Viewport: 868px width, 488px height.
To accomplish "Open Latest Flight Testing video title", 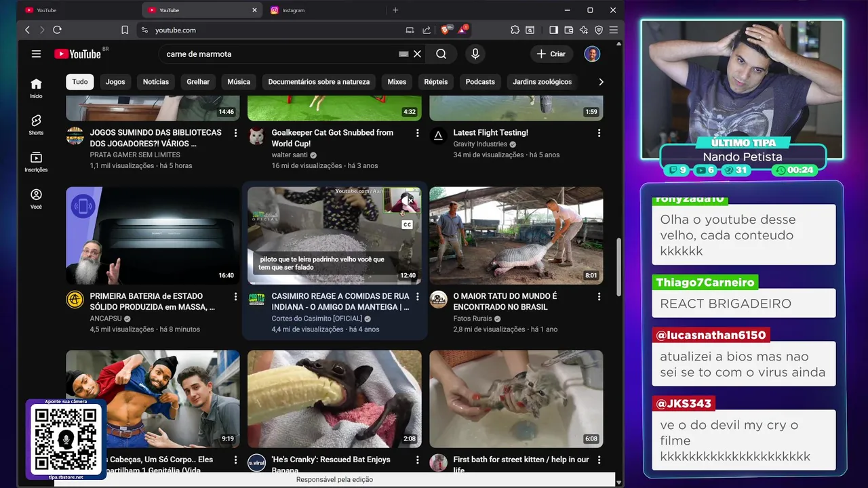I will 490,133.
